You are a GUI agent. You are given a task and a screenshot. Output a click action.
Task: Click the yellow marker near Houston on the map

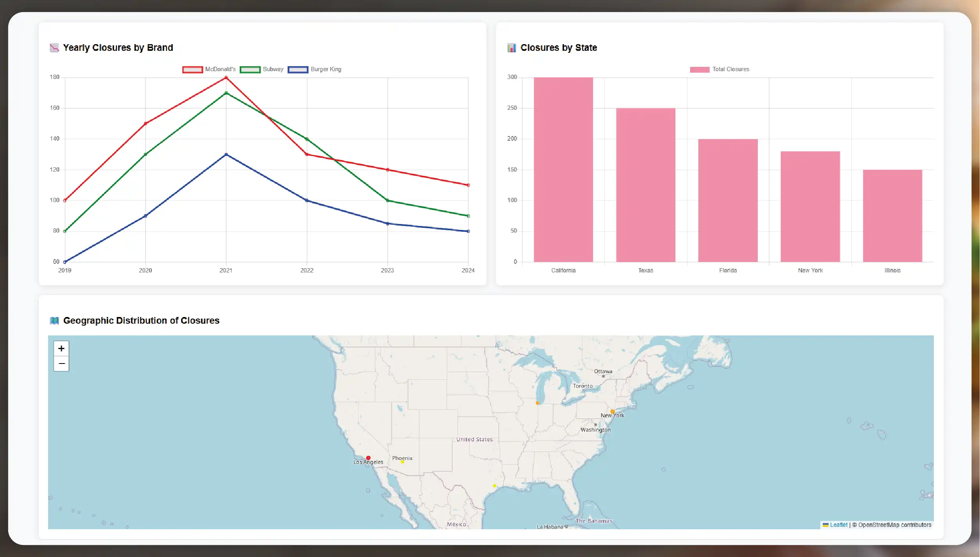(x=494, y=486)
